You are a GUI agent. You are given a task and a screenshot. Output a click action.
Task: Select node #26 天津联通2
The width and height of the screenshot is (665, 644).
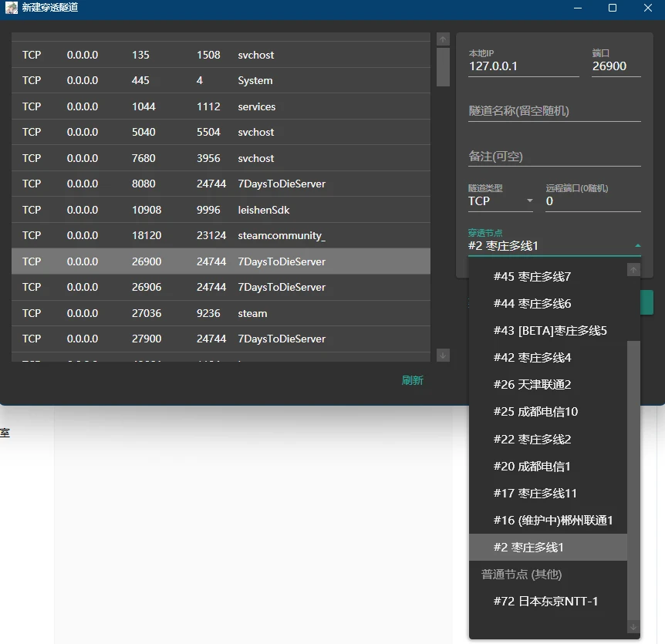[548, 385]
